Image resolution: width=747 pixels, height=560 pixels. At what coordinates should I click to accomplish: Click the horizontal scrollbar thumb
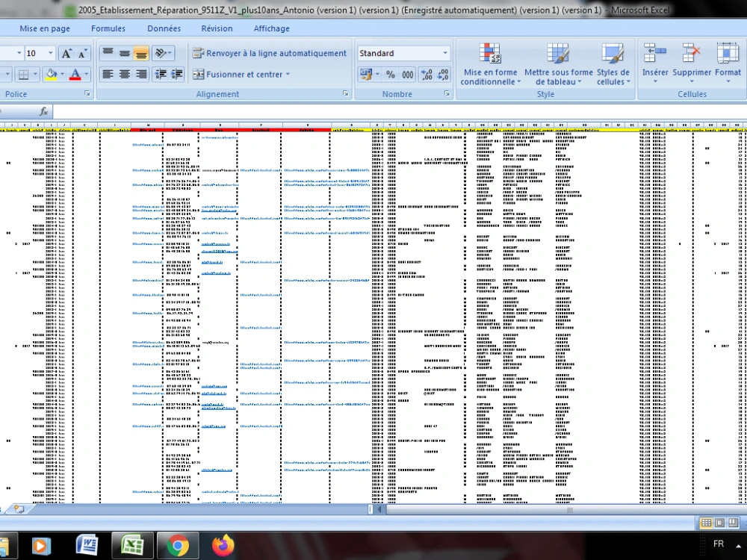569,509
